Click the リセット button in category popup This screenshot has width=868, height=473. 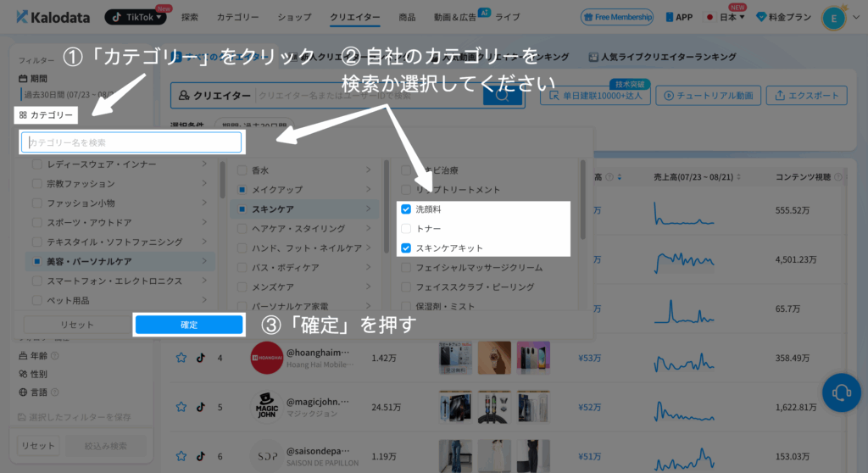click(x=76, y=325)
